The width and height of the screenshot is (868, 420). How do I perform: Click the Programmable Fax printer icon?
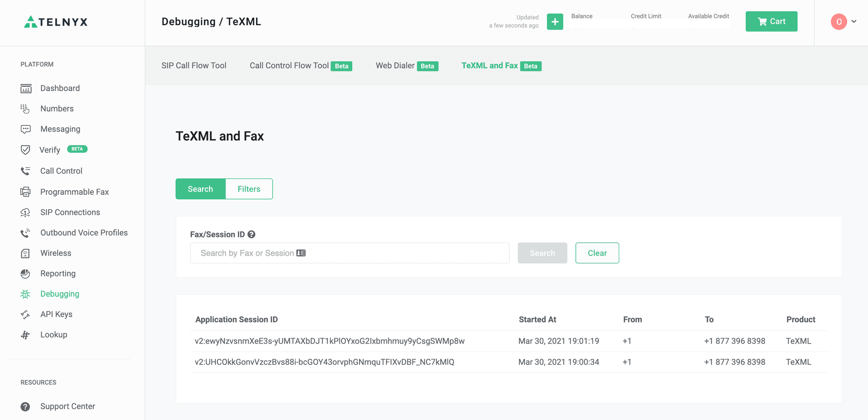pos(25,192)
